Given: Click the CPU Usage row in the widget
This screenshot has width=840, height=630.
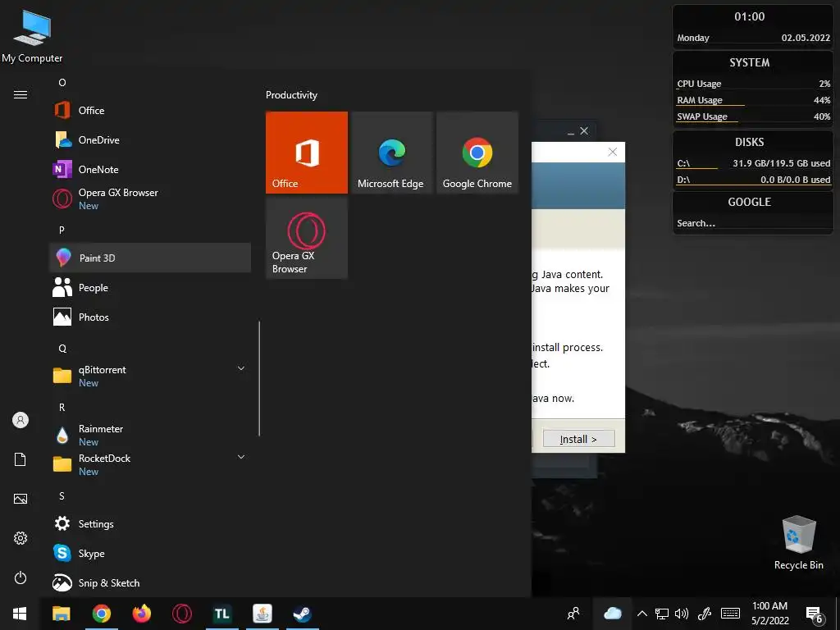Looking at the screenshot, I should 753,84.
